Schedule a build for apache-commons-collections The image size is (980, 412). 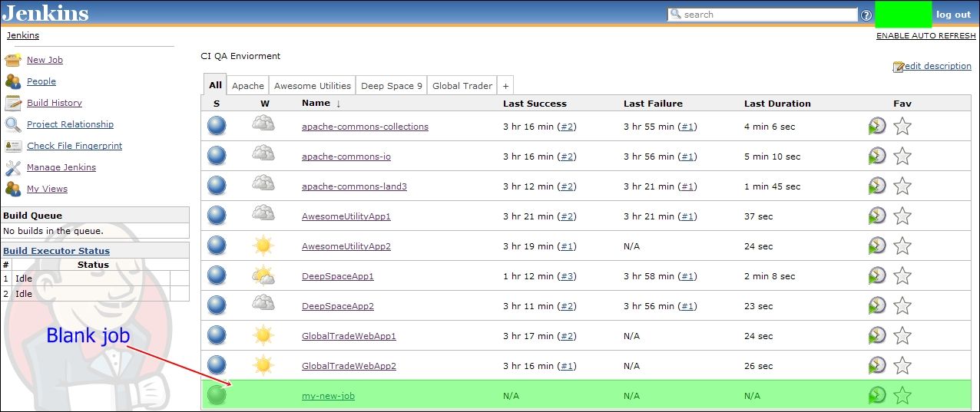pyautogui.click(x=877, y=126)
